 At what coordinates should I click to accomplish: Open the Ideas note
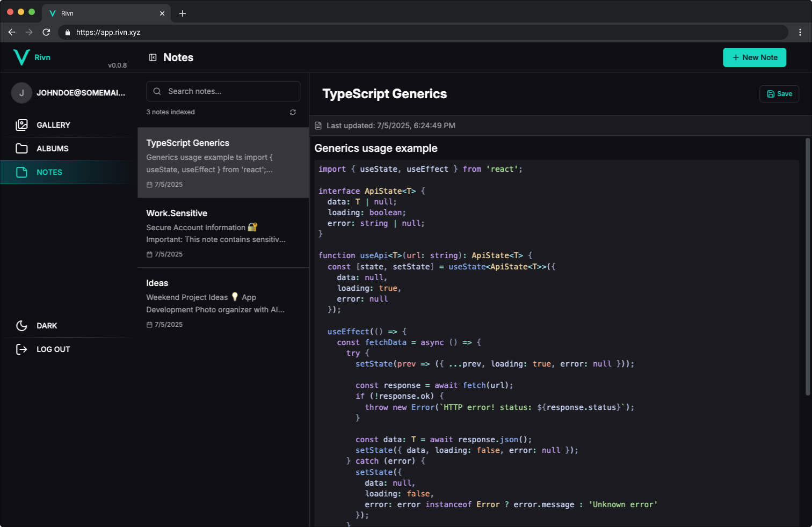[x=223, y=303]
